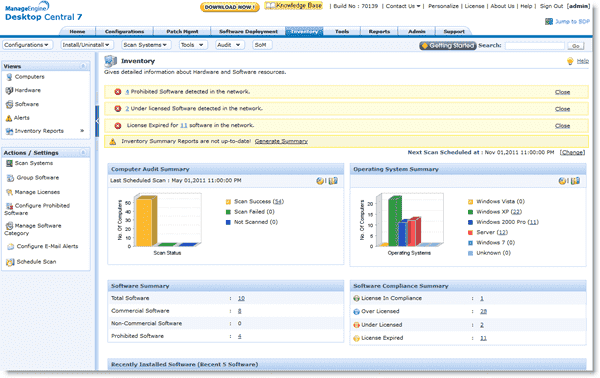The image size is (600, 378).
Task: Open the Support tab
Action: [454, 32]
